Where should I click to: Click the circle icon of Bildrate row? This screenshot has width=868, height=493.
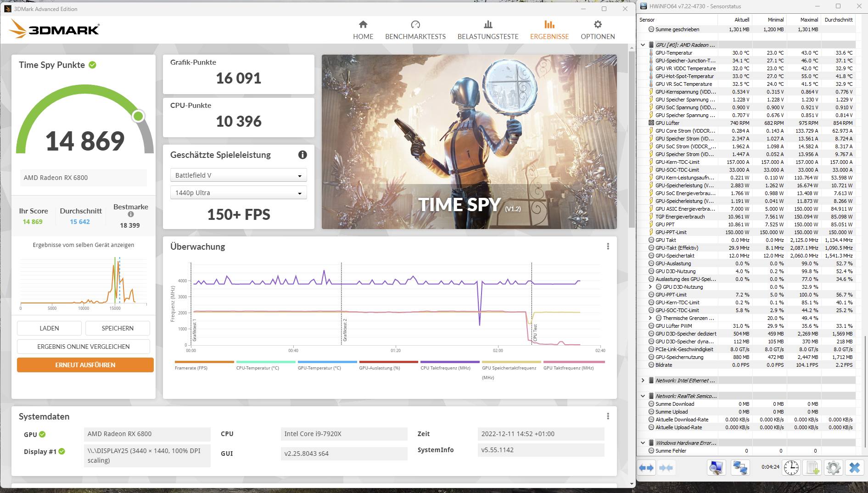651,365
